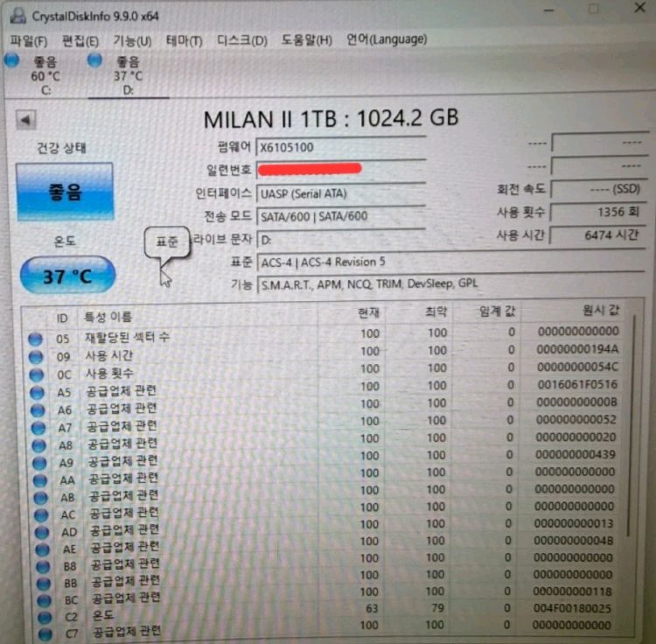Viewport: 656px width, 644px height.
Task: Click the 임계 값 column header
Action: click(x=498, y=311)
